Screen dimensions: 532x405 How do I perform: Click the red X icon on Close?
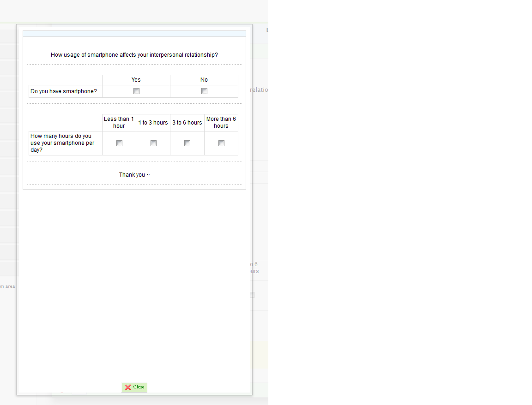click(128, 387)
